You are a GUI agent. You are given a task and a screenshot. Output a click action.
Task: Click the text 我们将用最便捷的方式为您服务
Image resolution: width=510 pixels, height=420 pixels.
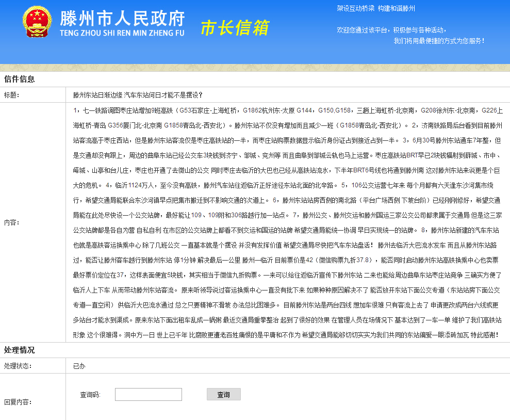[x=439, y=41]
